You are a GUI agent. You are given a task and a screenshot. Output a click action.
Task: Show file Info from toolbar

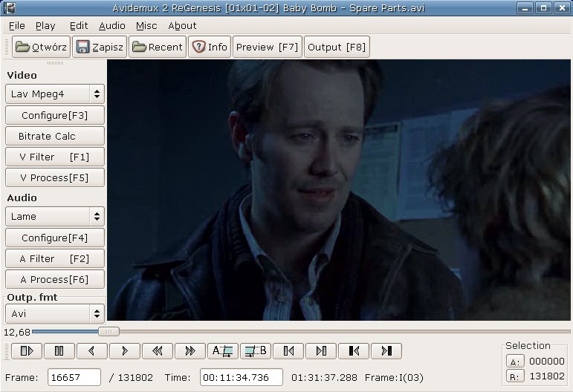pos(210,47)
